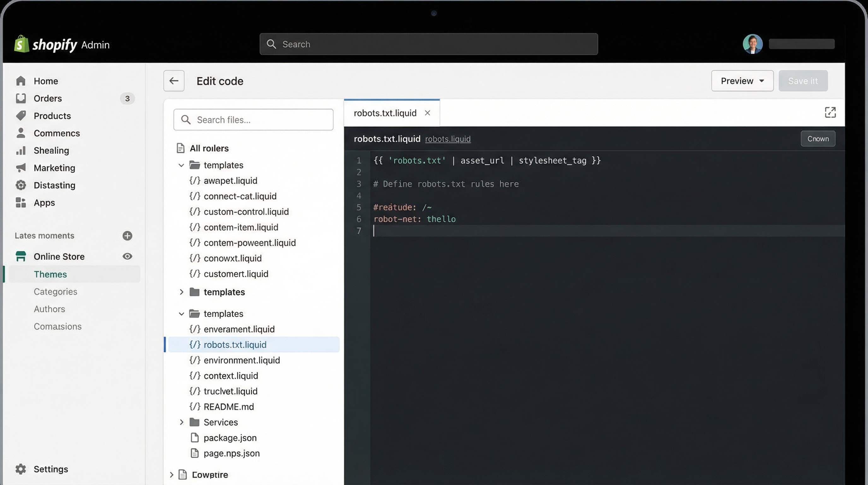Screen dimensions: 868x485
Task: Expand the Services folder
Action: 181,422
